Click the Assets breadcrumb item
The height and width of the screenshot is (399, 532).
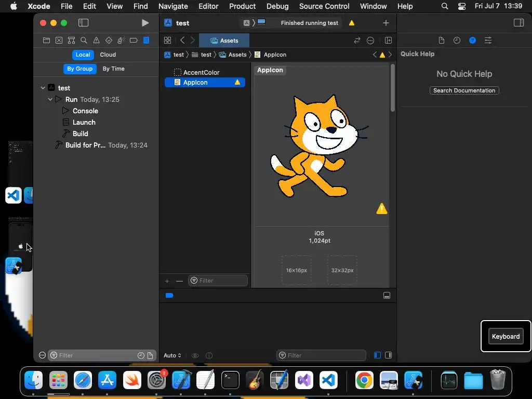[233, 55]
